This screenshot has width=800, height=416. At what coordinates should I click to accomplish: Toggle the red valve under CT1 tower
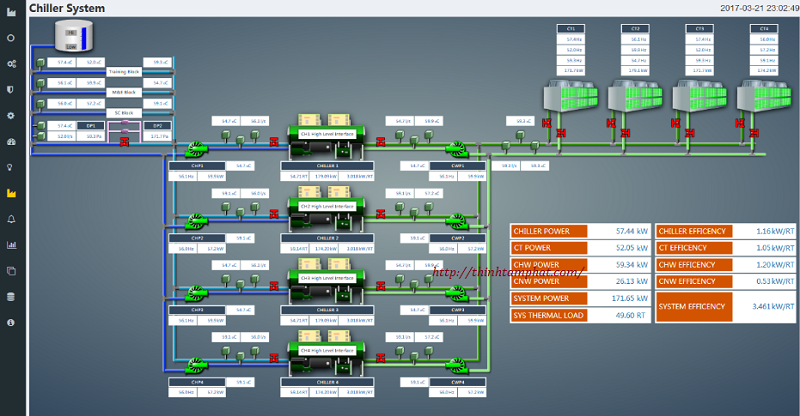(546, 124)
